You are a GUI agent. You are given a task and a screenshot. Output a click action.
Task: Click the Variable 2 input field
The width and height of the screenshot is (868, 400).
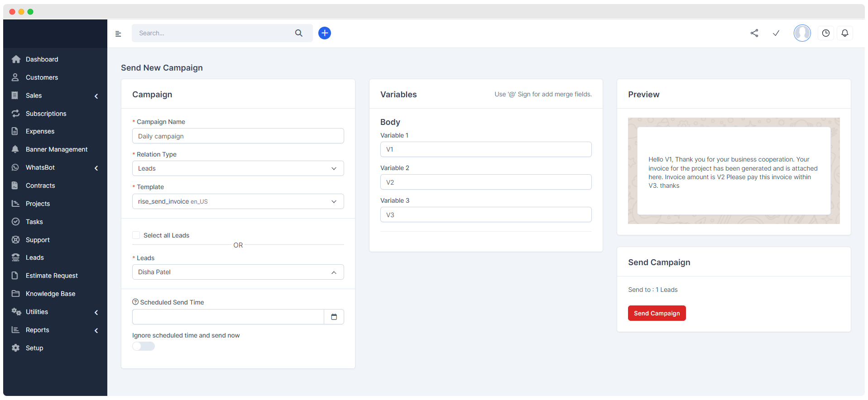click(485, 182)
